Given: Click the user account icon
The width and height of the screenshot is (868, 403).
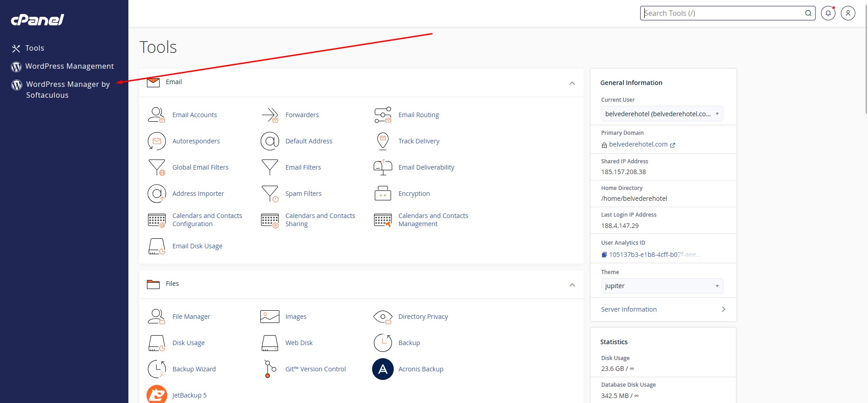Looking at the screenshot, I should click(848, 13).
